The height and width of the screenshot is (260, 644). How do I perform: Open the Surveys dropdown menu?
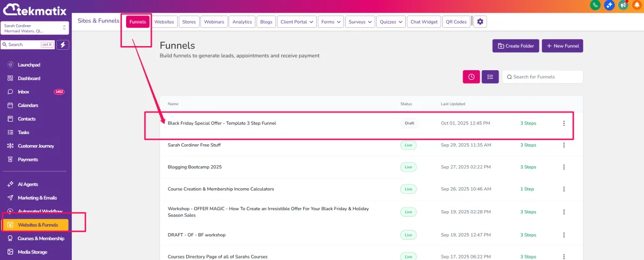coord(360,22)
